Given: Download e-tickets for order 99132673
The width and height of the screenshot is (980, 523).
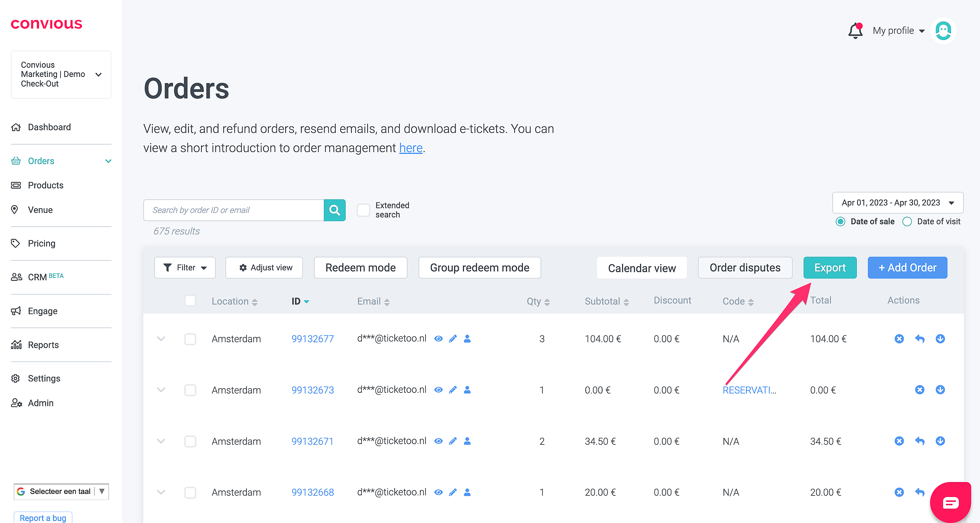Looking at the screenshot, I should [x=940, y=390].
